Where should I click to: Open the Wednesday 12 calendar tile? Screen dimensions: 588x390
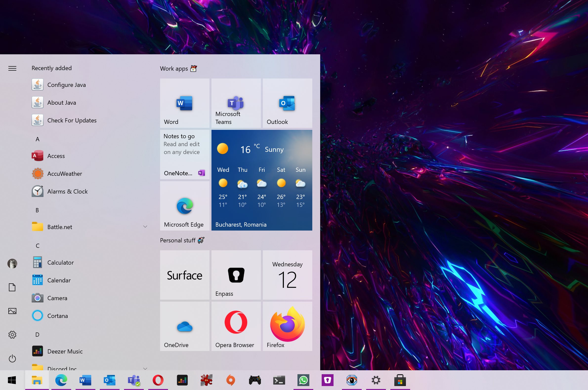288,275
